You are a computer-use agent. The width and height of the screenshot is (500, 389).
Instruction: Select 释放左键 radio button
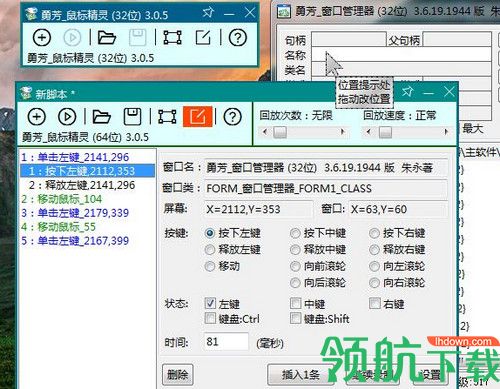(210, 250)
